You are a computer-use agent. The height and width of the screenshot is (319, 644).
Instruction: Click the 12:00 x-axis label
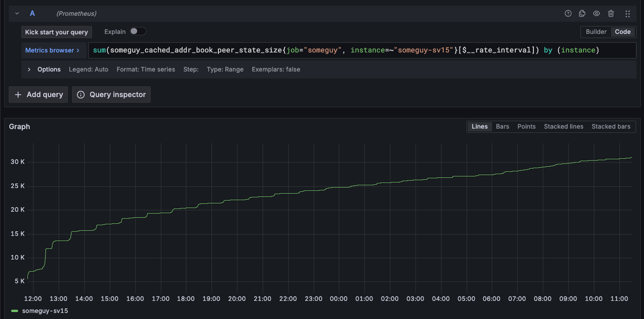33,299
